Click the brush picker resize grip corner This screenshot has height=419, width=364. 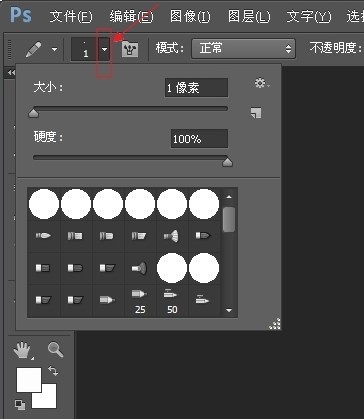point(275,324)
